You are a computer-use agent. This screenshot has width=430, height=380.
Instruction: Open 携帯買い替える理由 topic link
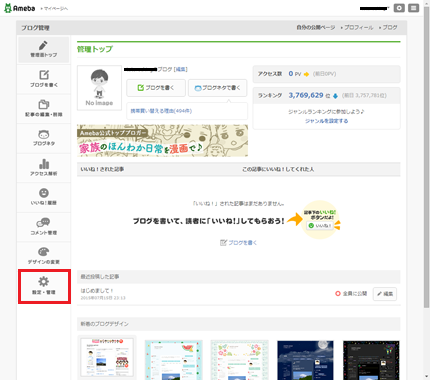161,111
